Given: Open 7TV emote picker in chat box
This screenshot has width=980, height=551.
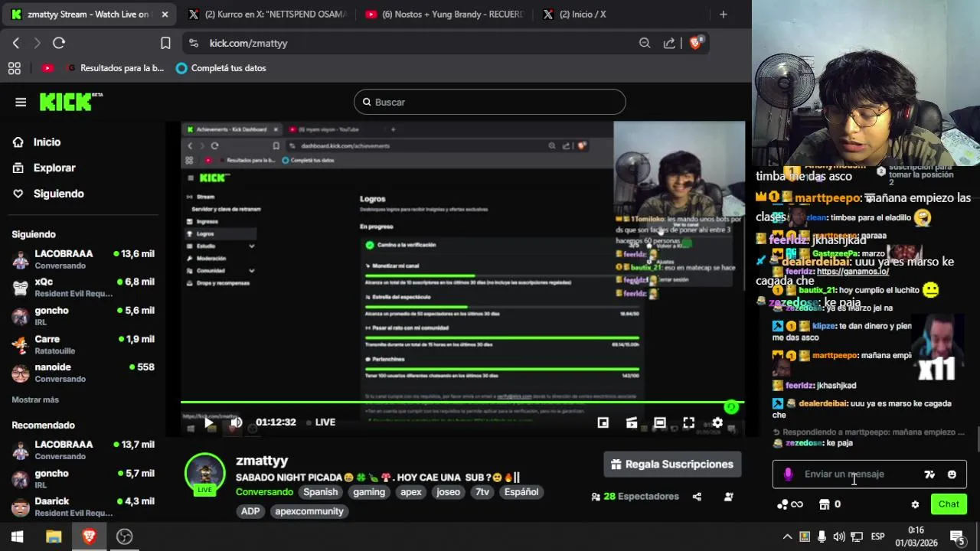Looking at the screenshot, I should pos(929,474).
